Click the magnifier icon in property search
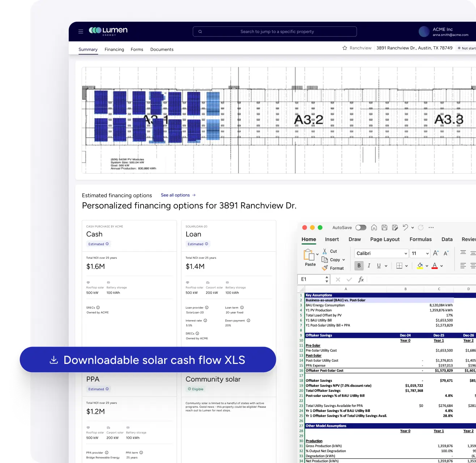The width and height of the screenshot is (476, 463). (x=200, y=31)
